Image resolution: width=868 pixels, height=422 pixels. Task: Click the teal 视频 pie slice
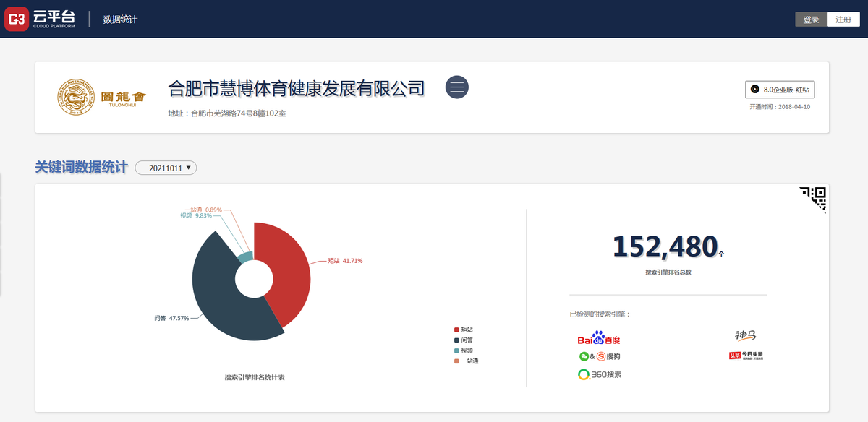pyautogui.click(x=245, y=257)
